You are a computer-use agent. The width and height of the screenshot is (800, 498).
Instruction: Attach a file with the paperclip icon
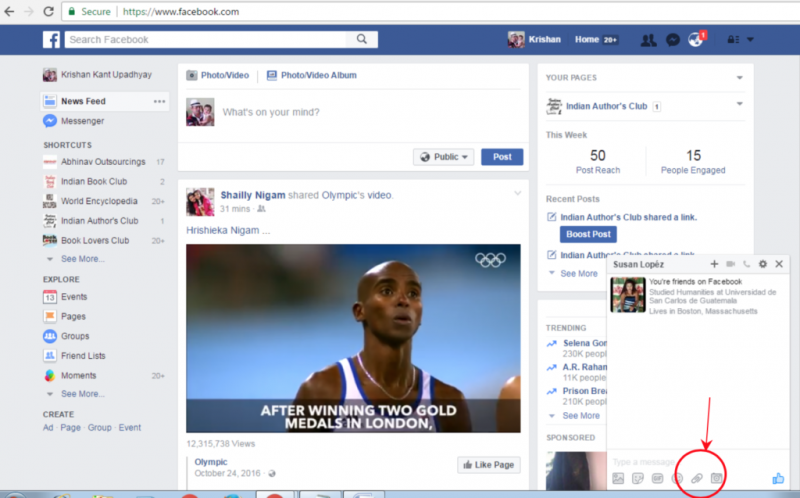coord(696,478)
